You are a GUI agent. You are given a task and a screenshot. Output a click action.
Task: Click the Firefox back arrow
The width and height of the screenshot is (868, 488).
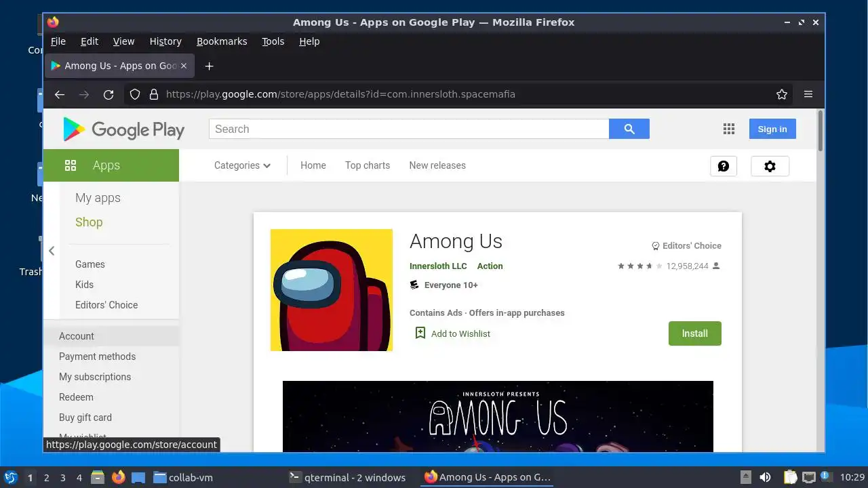click(x=60, y=94)
